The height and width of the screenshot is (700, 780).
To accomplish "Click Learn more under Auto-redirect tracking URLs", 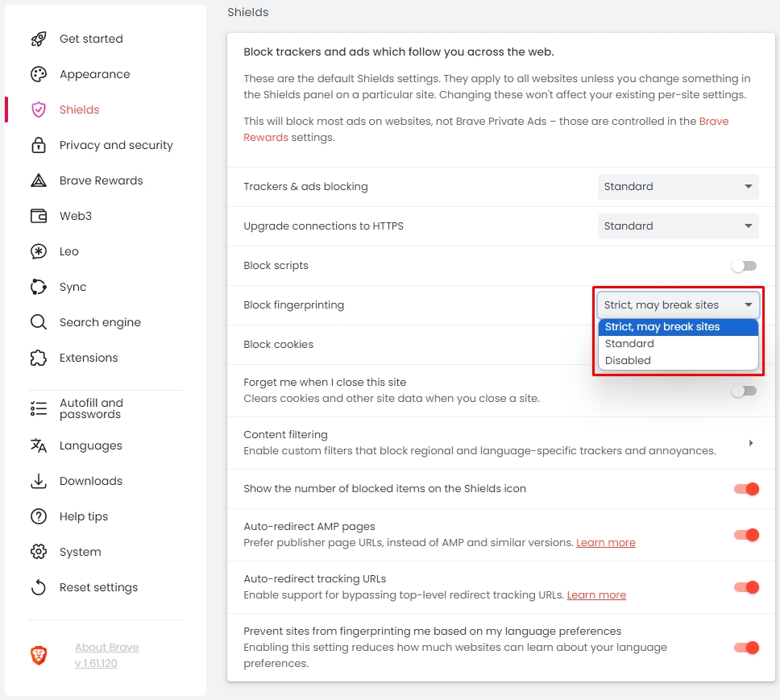I will (x=596, y=595).
